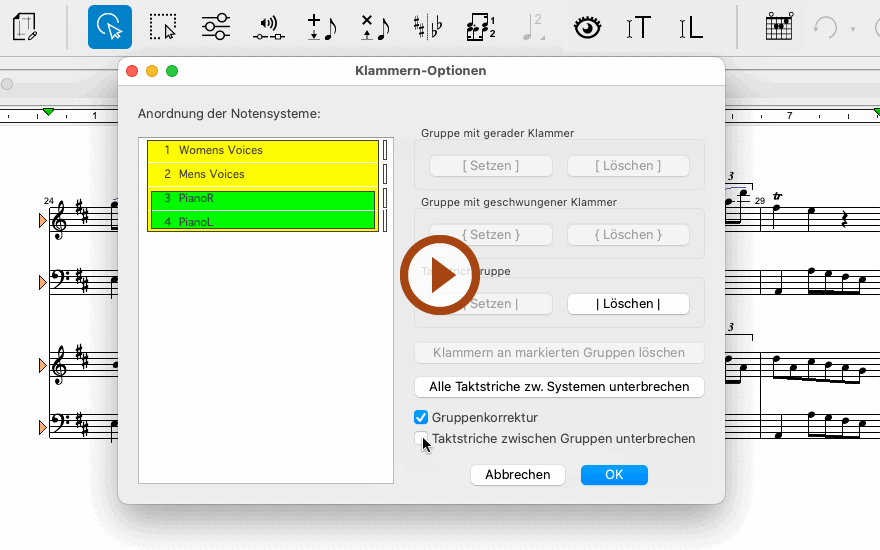Choose the insert note tool

(x=321, y=27)
